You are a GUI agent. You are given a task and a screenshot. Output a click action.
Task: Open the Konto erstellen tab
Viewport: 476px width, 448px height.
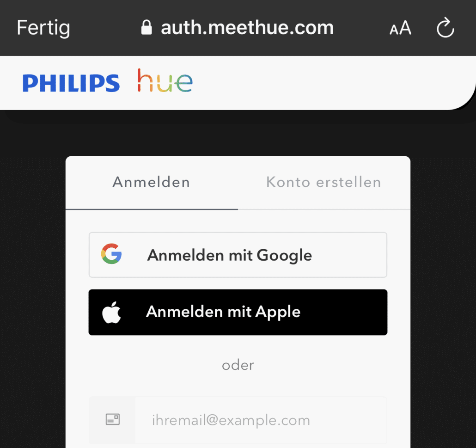(x=324, y=182)
